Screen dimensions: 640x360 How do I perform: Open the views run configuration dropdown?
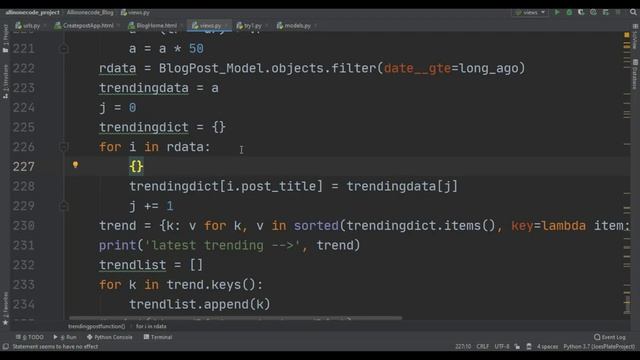point(531,12)
